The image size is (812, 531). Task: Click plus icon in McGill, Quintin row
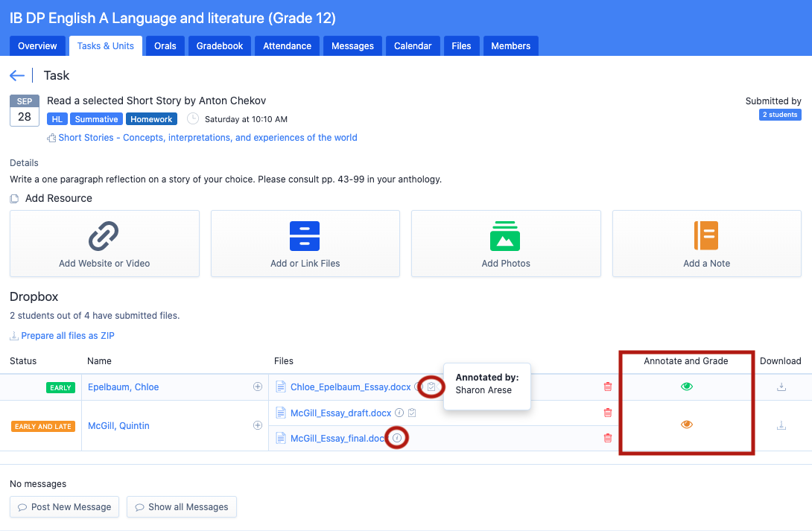tap(258, 425)
